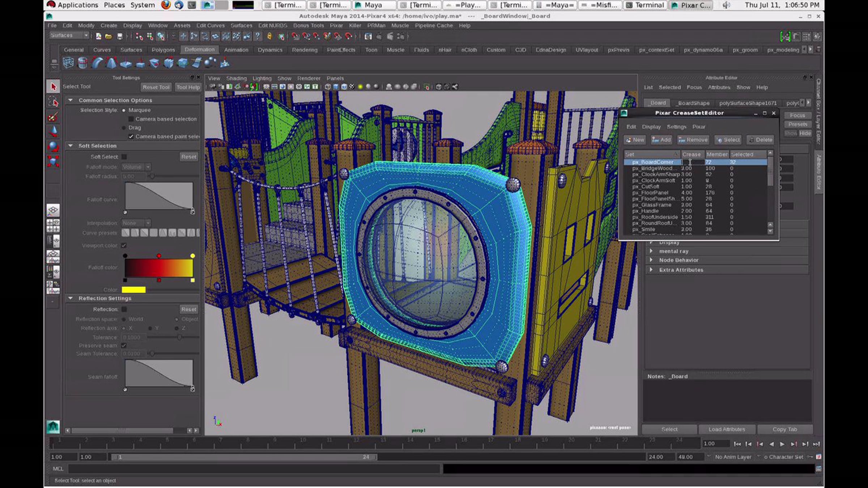Toggle the Viewport color checkbox
The width and height of the screenshot is (868, 488).
(x=124, y=246)
